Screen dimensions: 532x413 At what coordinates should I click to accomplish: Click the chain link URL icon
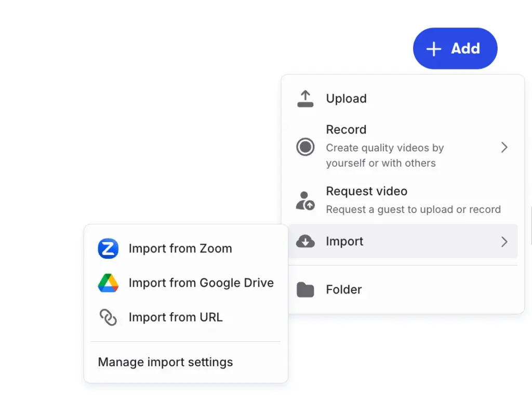coord(108,317)
